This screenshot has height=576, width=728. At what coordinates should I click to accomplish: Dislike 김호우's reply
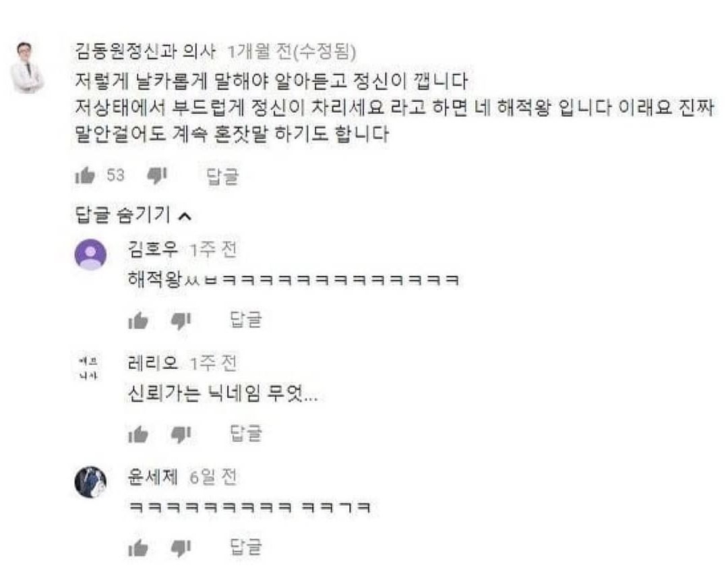pyautogui.click(x=181, y=320)
